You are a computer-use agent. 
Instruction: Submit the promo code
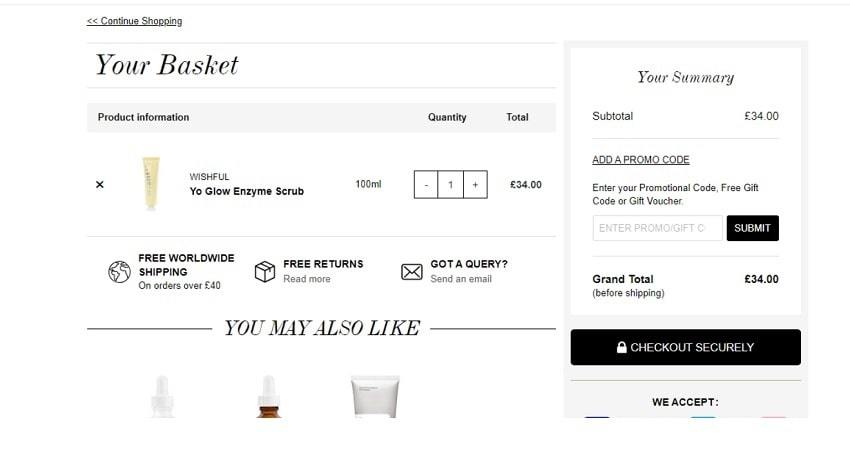752,228
